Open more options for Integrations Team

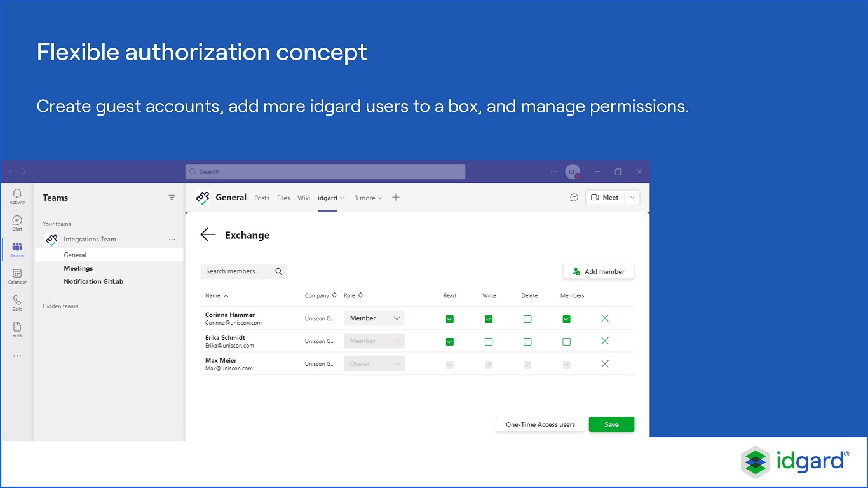pyautogui.click(x=172, y=240)
